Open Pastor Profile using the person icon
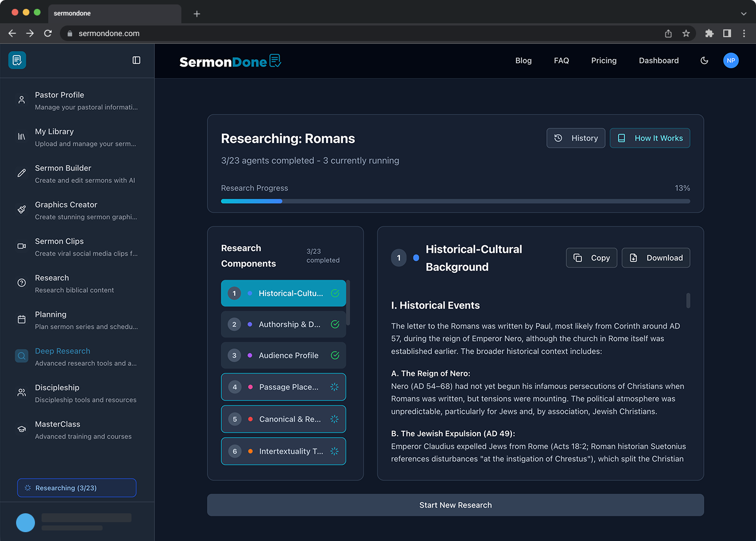 pos(21,100)
